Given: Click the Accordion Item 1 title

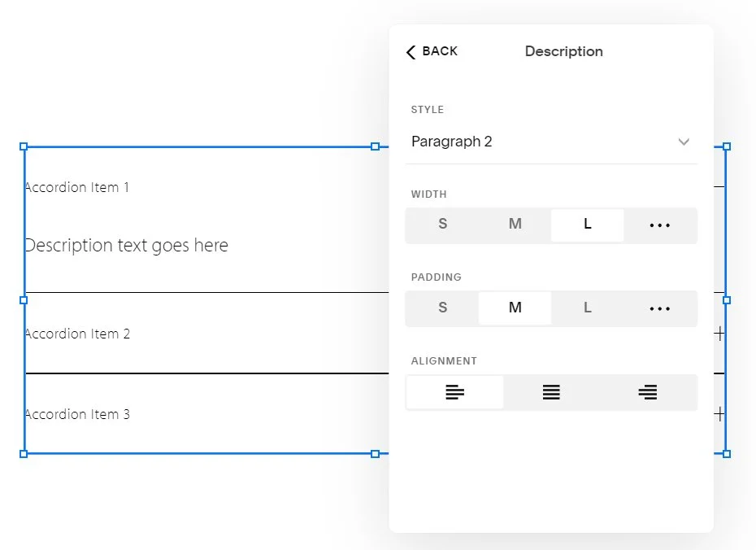Looking at the screenshot, I should [x=76, y=187].
